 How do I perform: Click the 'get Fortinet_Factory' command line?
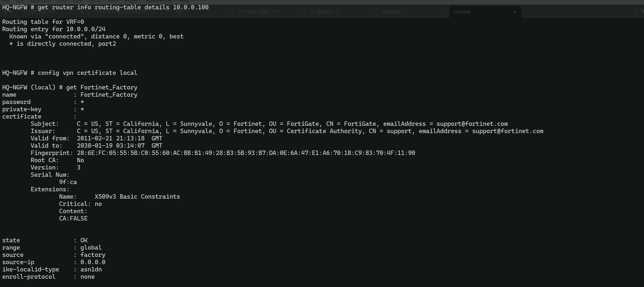click(69, 87)
